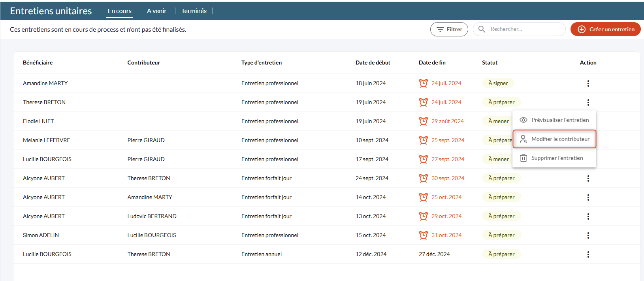Open actions menu for Therese BRETON row
The height and width of the screenshot is (281, 644).
click(588, 103)
